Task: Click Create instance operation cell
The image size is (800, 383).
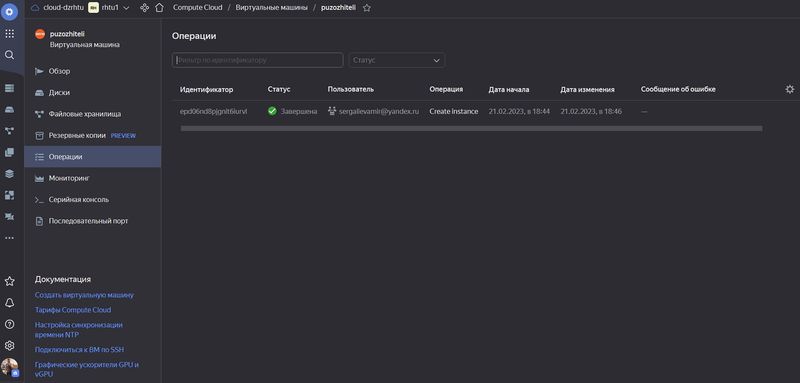Action: [x=454, y=111]
